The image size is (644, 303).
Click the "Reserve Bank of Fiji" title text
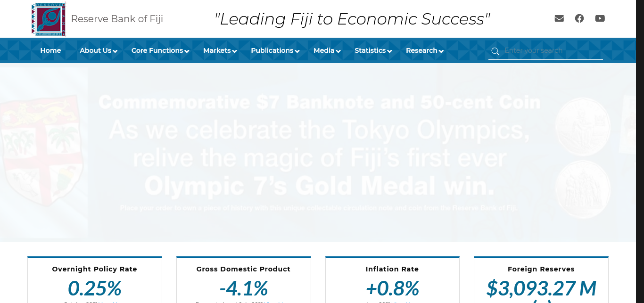[x=117, y=19]
